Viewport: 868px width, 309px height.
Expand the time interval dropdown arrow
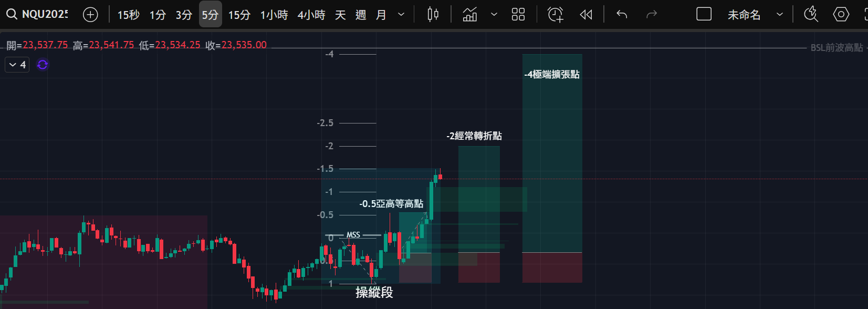401,14
